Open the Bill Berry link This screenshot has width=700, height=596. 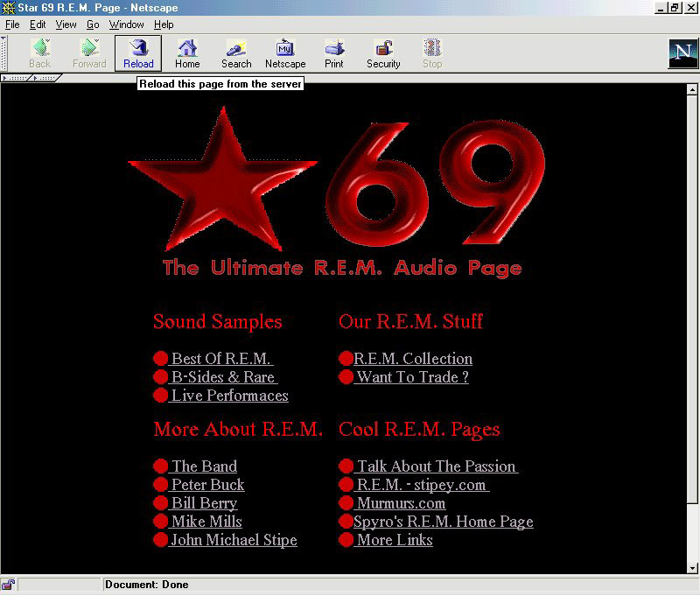203,503
